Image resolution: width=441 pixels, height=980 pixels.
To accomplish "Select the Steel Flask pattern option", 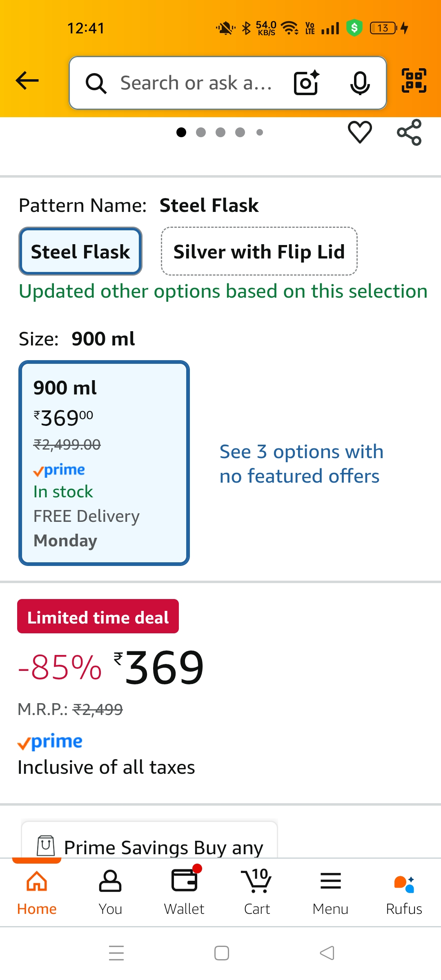I will (x=80, y=252).
